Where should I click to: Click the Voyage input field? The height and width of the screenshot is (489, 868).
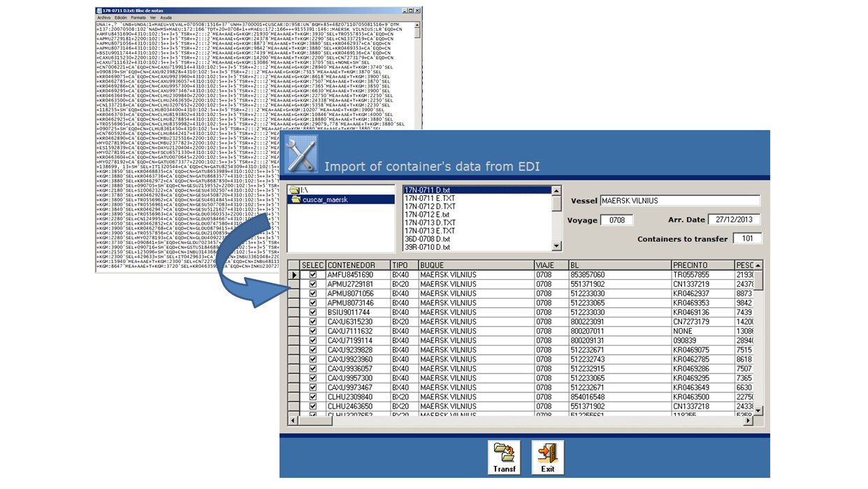(617, 220)
